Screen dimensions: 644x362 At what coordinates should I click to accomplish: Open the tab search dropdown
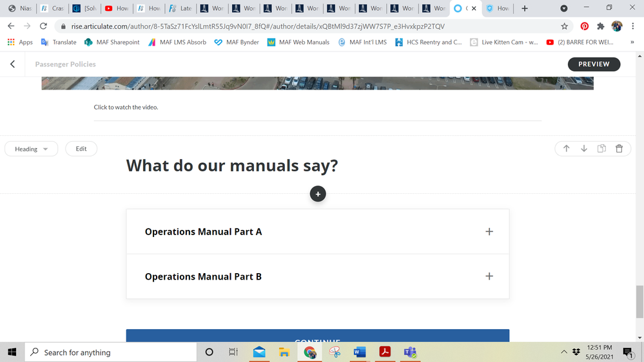coord(564,8)
